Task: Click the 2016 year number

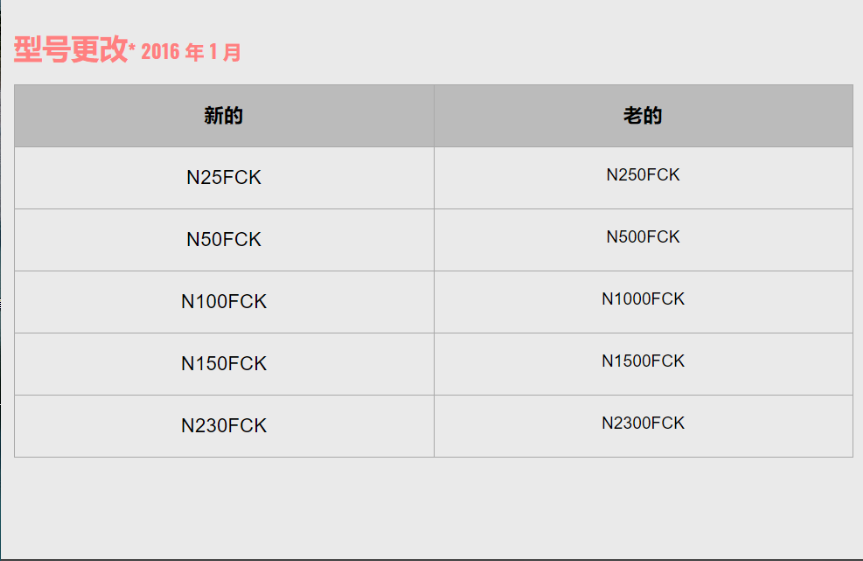Action: [x=161, y=52]
